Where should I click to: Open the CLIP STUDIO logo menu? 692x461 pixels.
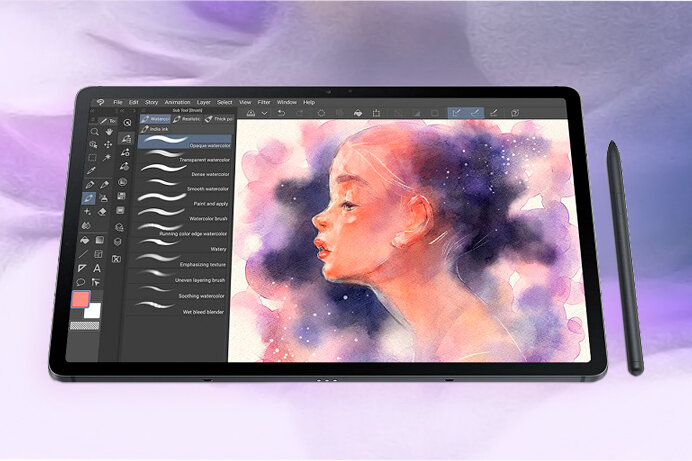coord(100,102)
